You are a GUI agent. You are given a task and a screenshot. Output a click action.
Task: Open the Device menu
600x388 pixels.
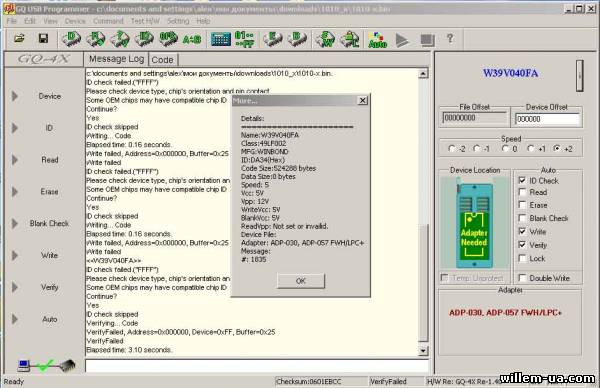click(x=75, y=21)
